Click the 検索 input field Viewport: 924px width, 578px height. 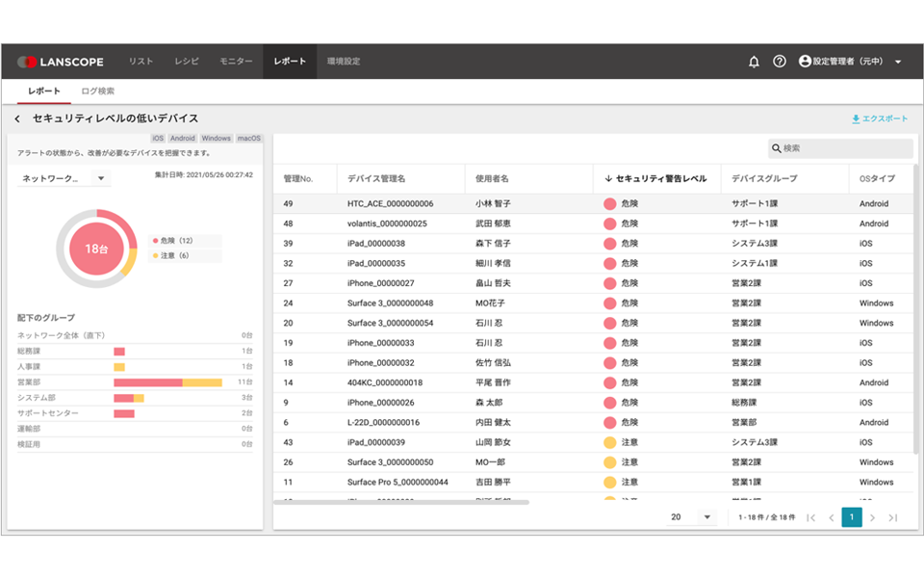pyautogui.click(x=841, y=148)
